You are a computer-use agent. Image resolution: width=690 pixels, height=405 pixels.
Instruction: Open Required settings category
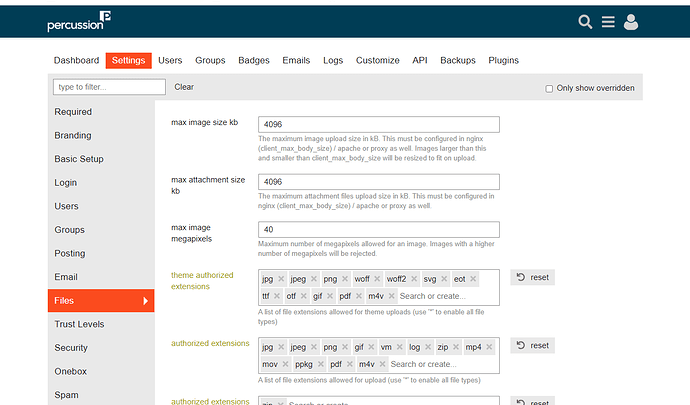click(101, 112)
